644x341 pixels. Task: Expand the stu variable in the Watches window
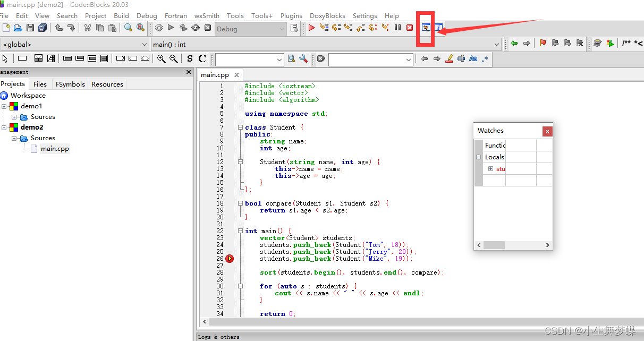coord(490,168)
